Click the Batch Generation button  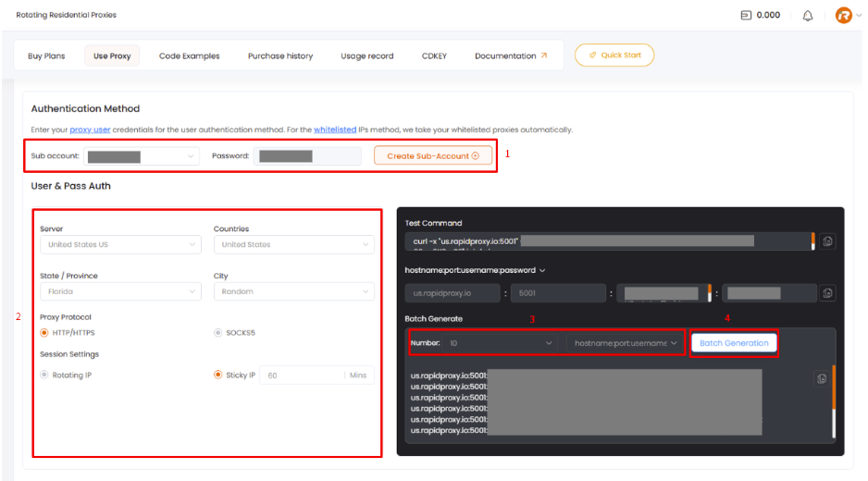734,343
